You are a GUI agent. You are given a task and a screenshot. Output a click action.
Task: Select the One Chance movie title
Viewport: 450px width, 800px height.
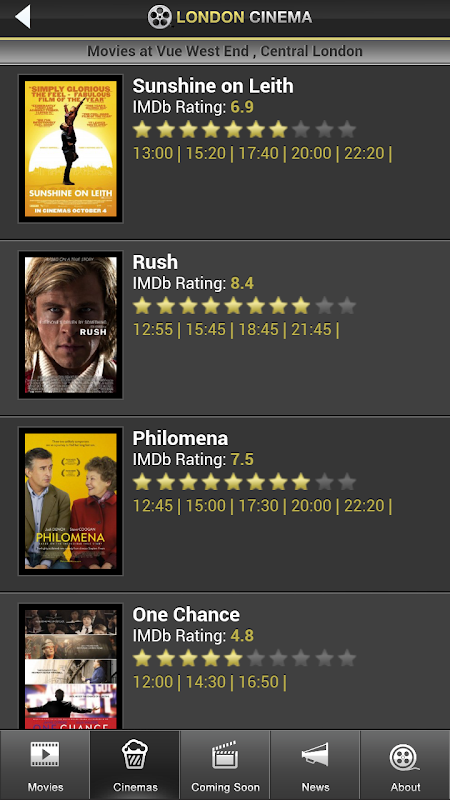[x=186, y=614]
